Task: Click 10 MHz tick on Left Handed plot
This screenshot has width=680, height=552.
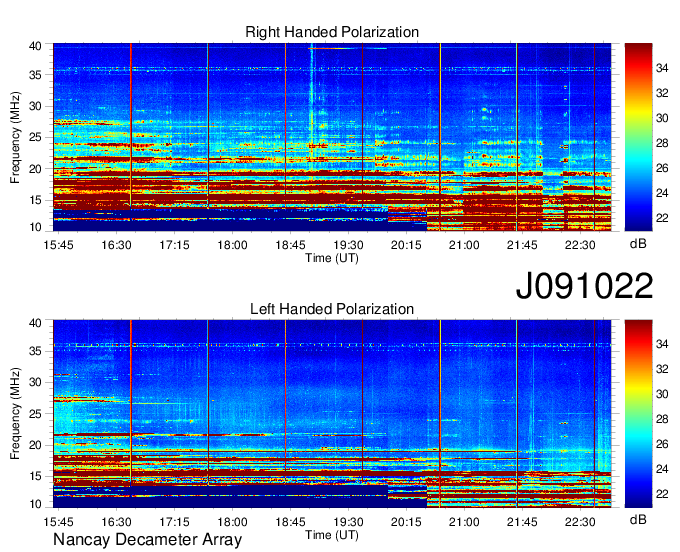Action: coord(35,504)
